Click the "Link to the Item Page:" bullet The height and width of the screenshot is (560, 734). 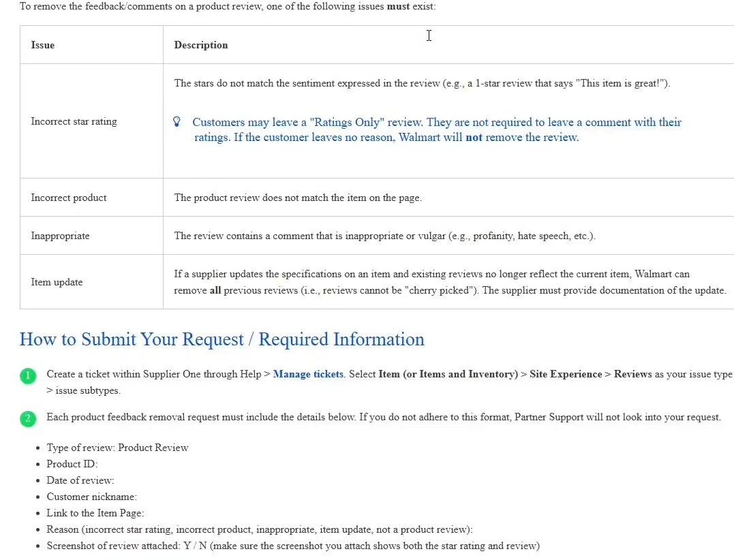tap(95, 513)
